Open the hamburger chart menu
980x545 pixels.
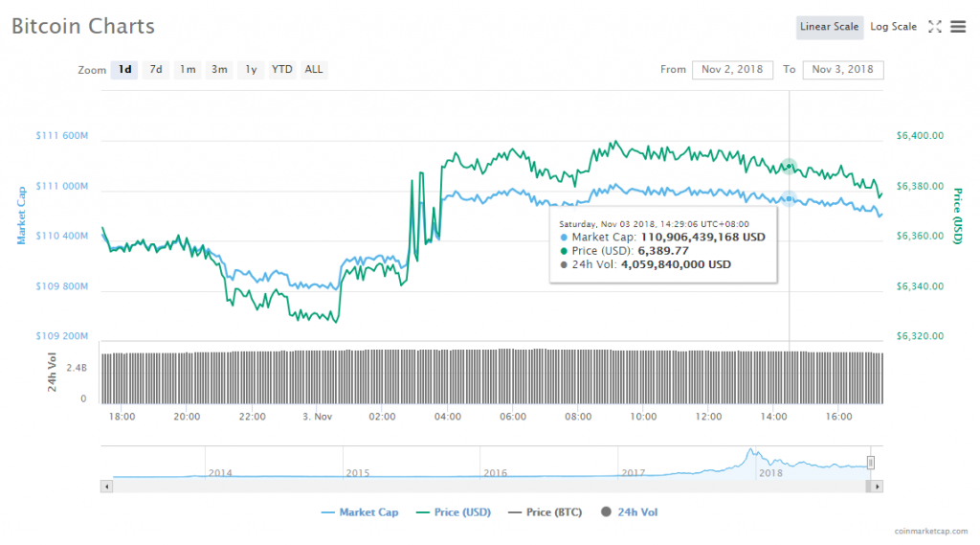(x=958, y=27)
